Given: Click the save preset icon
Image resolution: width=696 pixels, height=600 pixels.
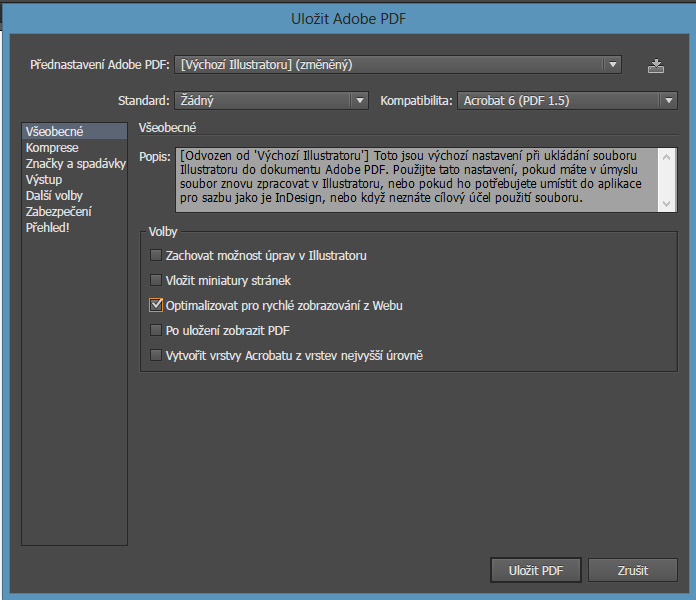Looking at the screenshot, I should click(656, 66).
